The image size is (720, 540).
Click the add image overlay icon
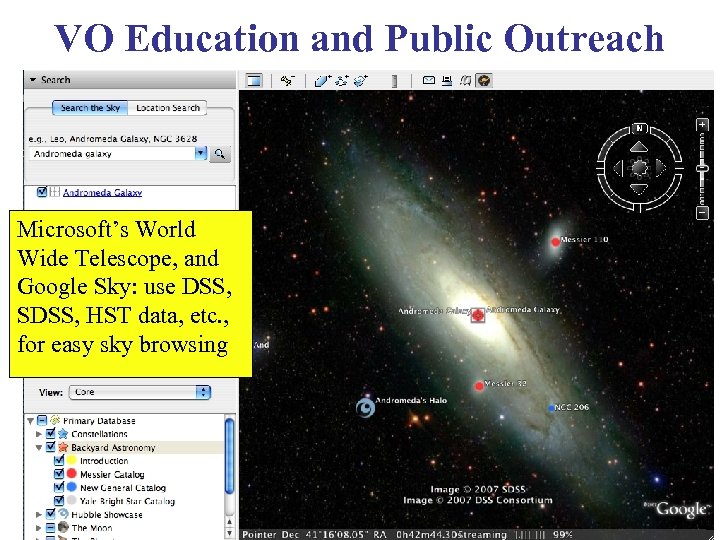361,80
